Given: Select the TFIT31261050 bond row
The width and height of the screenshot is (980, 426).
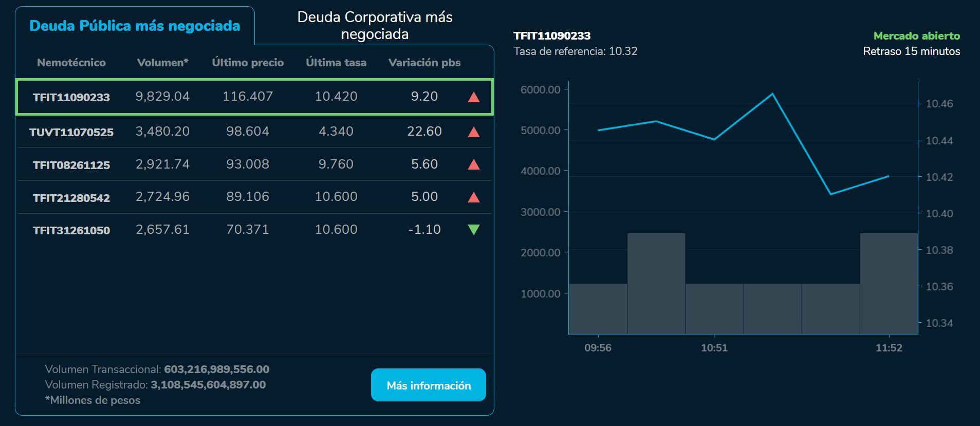Looking at the screenshot, I should [x=71, y=230].
